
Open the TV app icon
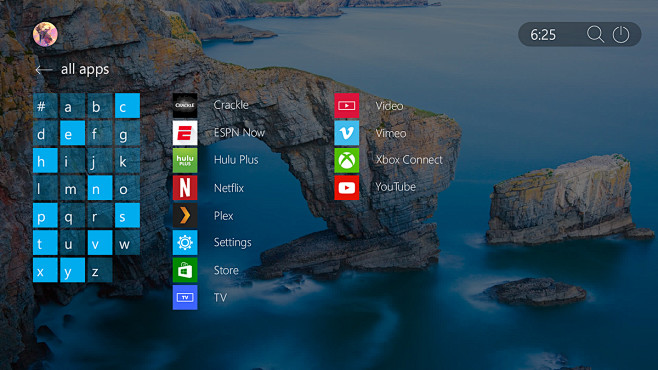click(x=185, y=297)
